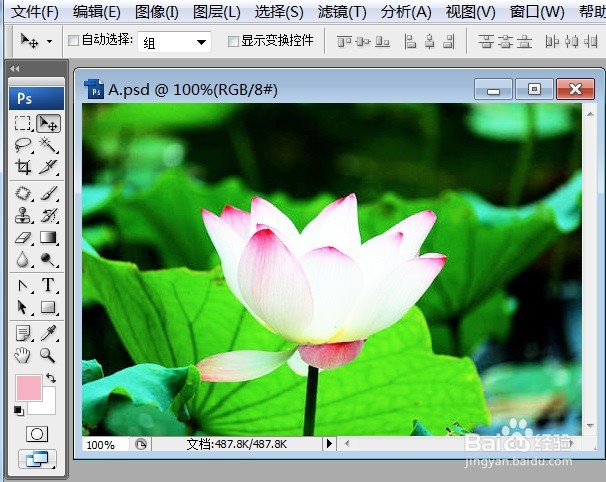606x482 pixels.
Task: Select the Rectangle shape tool
Action: click(x=48, y=308)
